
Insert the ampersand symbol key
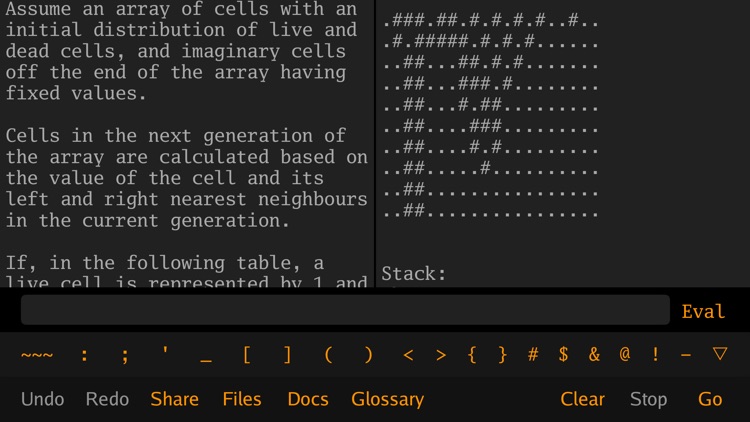(594, 355)
